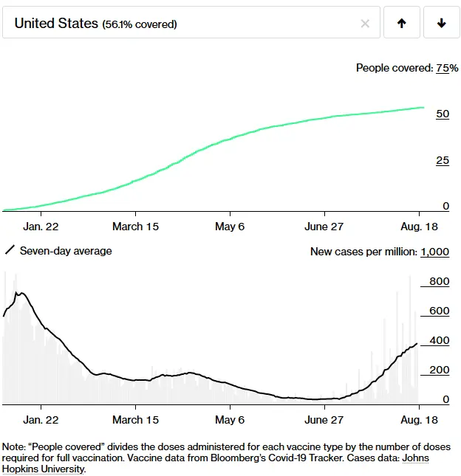
Task: Click the June 27 label on vaccination chart
Action: [325, 226]
